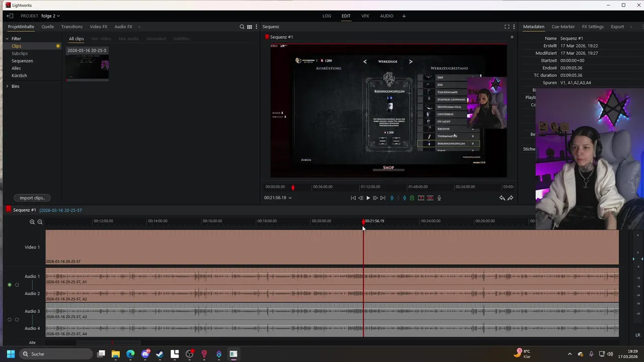The height and width of the screenshot is (362, 644).
Task: Open the project name folge 2 dropdown
Action: [50, 16]
